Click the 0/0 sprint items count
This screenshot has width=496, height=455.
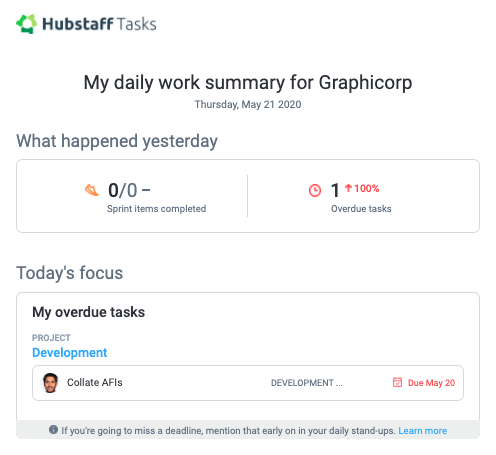coord(123,190)
